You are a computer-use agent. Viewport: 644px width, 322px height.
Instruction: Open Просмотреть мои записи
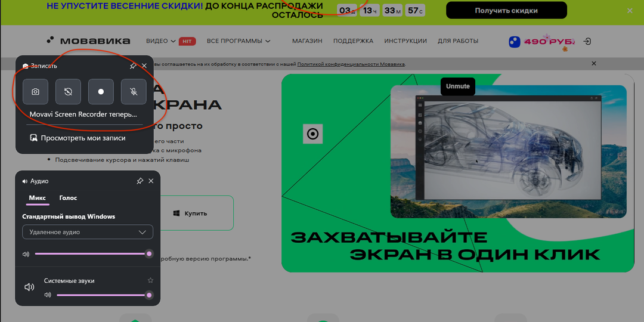click(78, 138)
